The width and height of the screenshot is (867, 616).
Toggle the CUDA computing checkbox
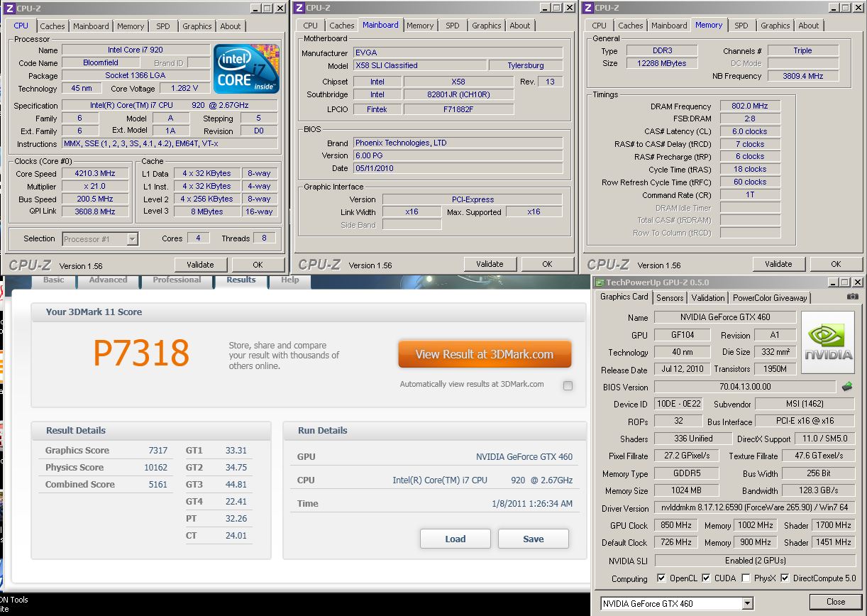(x=706, y=578)
